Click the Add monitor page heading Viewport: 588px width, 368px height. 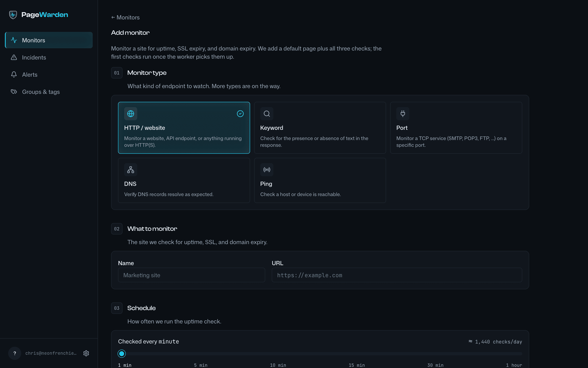130,33
